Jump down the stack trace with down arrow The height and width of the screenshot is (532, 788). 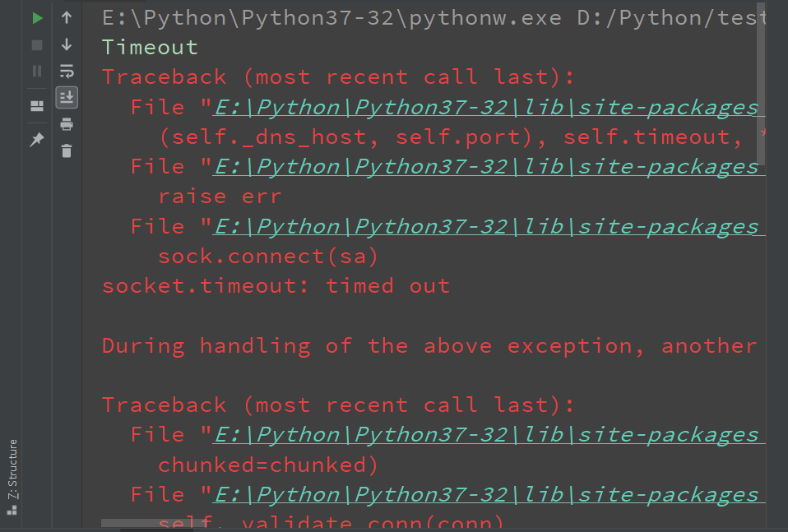pyautogui.click(x=67, y=44)
